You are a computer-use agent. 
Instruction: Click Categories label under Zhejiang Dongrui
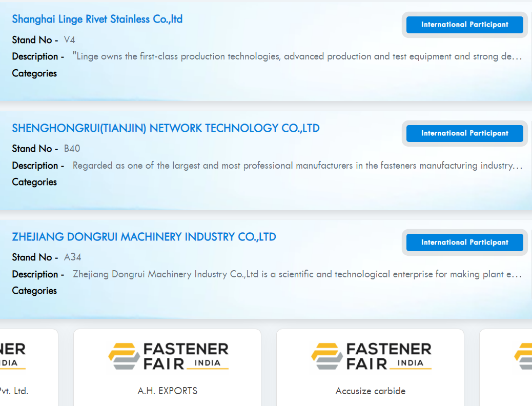coord(34,291)
